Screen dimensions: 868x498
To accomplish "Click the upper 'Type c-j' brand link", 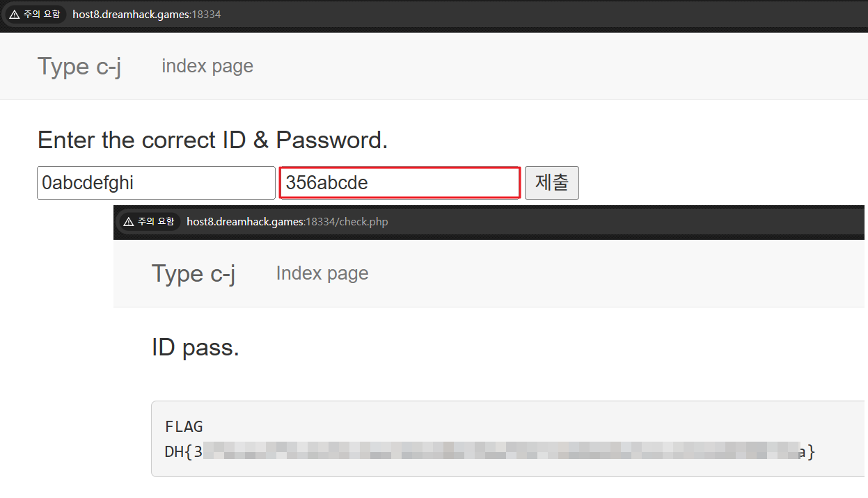I will coord(79,67).
